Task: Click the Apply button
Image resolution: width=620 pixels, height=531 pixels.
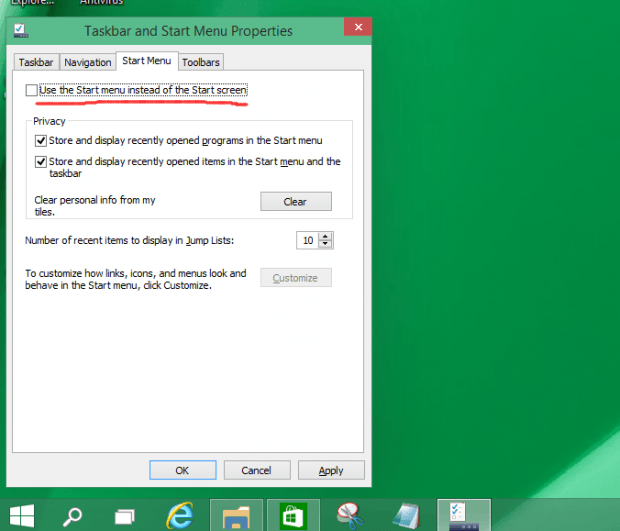Action: pyautogui.click(x=331, y=470)
